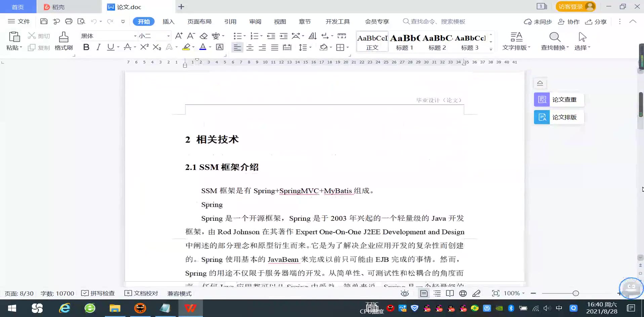Apply the 正文 style
Viewport: 644px width, 317px height.
pyautogui.click(x=372, y=41)
